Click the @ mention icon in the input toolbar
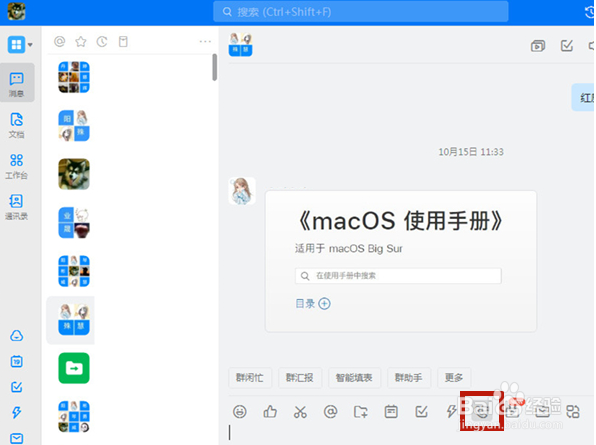The width and height of the screenshot is (596, 445). pos(330,412)
